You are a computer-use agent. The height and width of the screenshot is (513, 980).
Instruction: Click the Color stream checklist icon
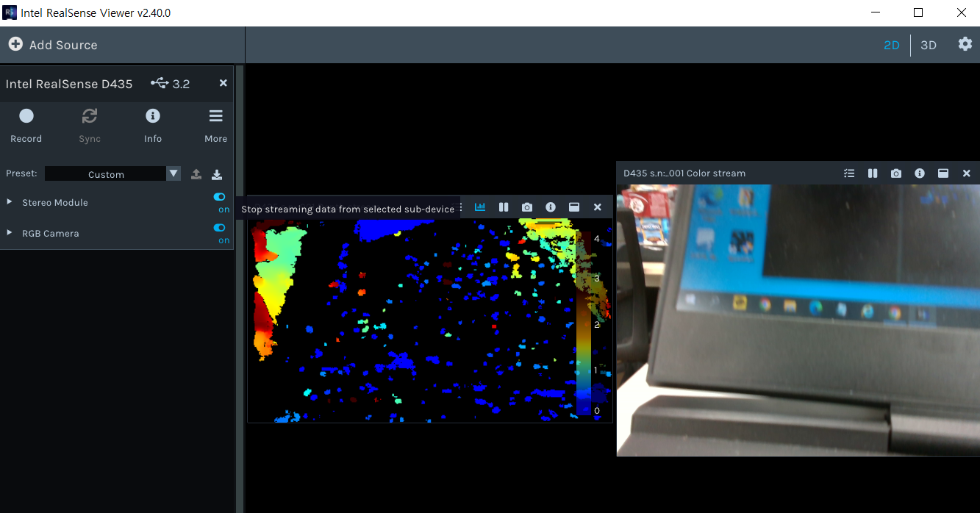pyautogui.click(x=849, y=173)
